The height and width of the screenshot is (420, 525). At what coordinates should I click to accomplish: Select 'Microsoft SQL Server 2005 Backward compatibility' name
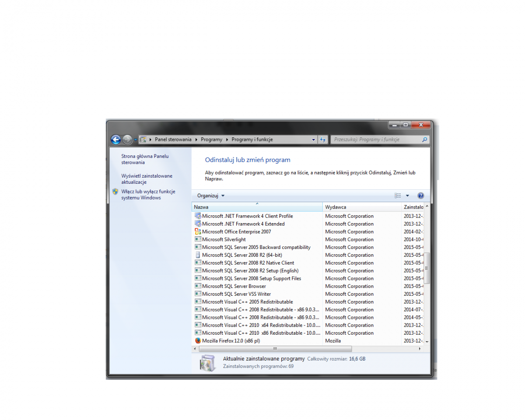click(256, 248)
